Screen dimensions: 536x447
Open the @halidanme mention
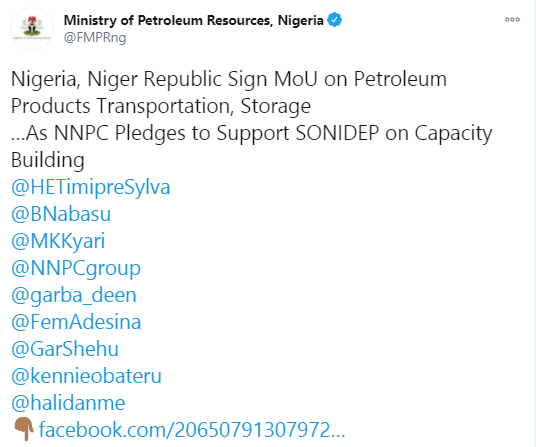point(68,403)
